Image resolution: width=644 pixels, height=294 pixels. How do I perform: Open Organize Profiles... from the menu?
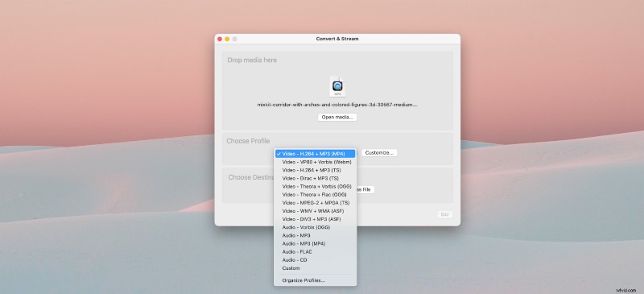(x=315, y=280)
